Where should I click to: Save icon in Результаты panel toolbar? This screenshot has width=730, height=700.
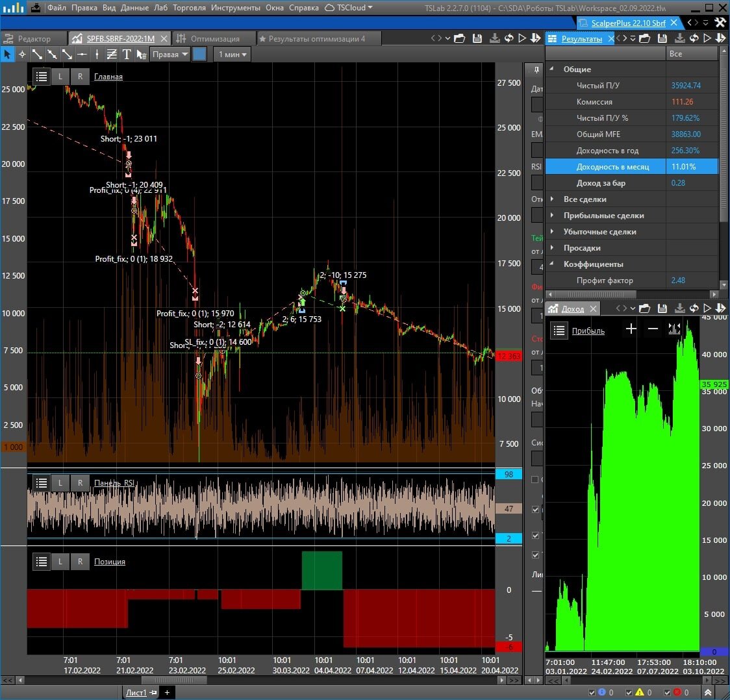pyautogui.click(x=662, y=38)
